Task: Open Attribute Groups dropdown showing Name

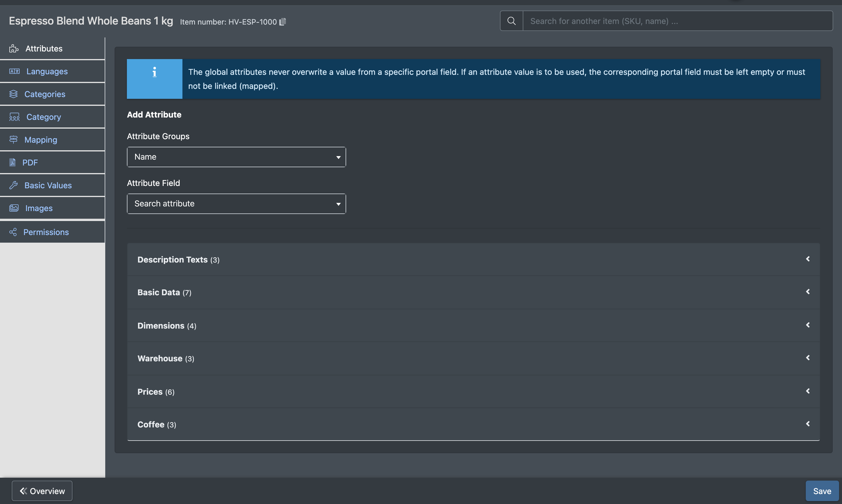Action: pyautogui.click(x=237, y=157)
